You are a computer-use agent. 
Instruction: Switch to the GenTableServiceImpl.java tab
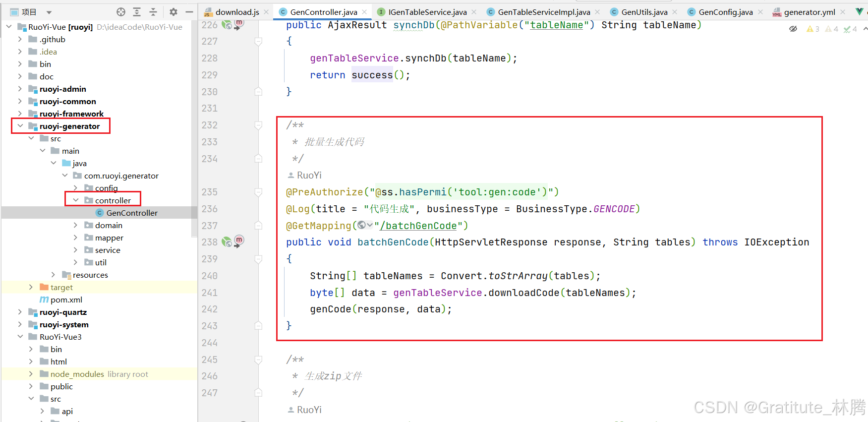[544, 12]
